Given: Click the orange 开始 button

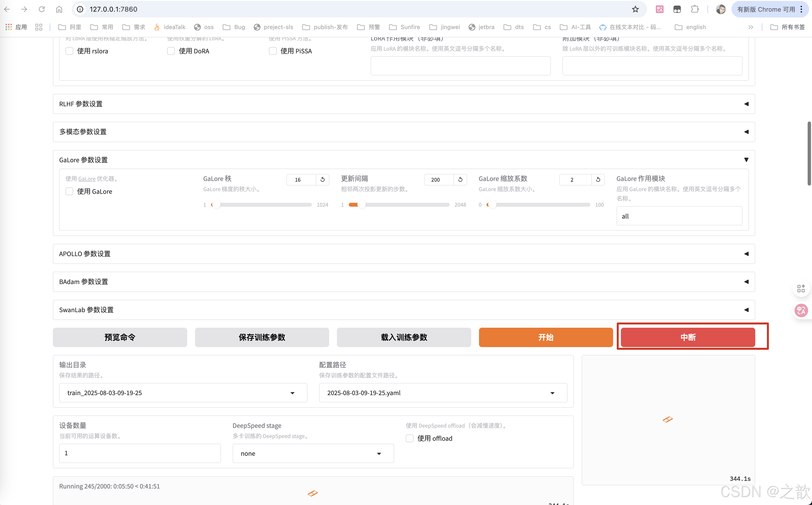Looking at the screenshot, I should pyautogui.click(x=545, y=337).
